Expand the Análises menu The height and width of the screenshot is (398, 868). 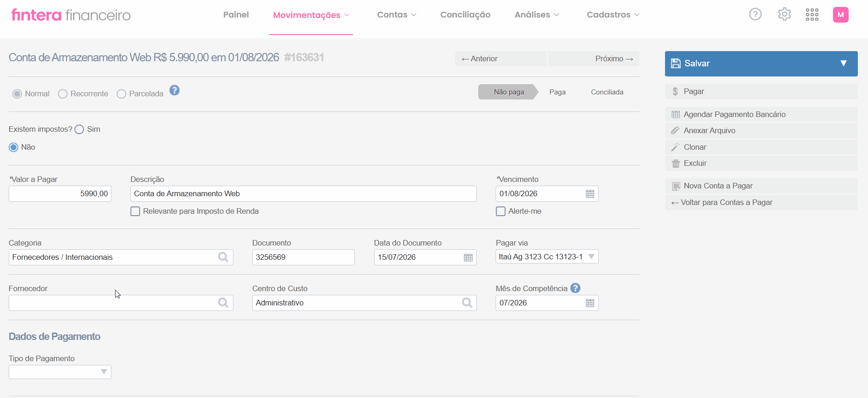537,15
